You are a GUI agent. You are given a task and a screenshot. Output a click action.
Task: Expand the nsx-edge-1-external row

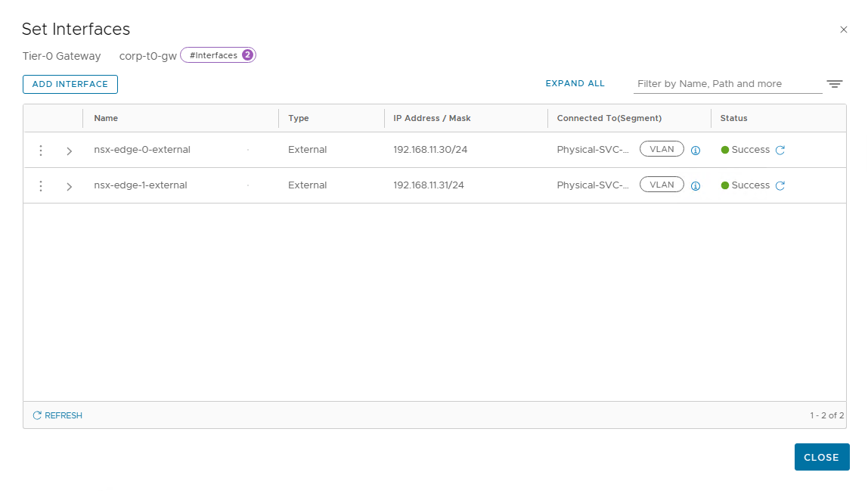point(70,186)
